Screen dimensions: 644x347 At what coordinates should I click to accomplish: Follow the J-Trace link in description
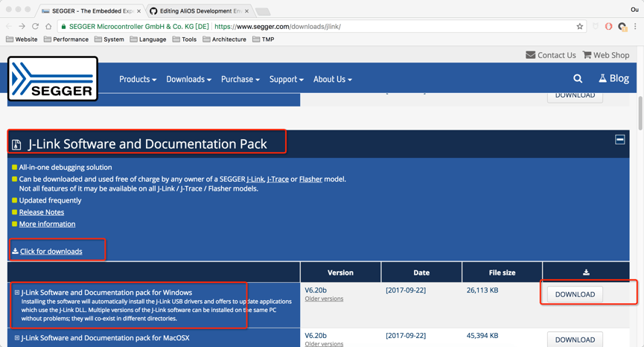pyautogui.click(x=278, y=179)
